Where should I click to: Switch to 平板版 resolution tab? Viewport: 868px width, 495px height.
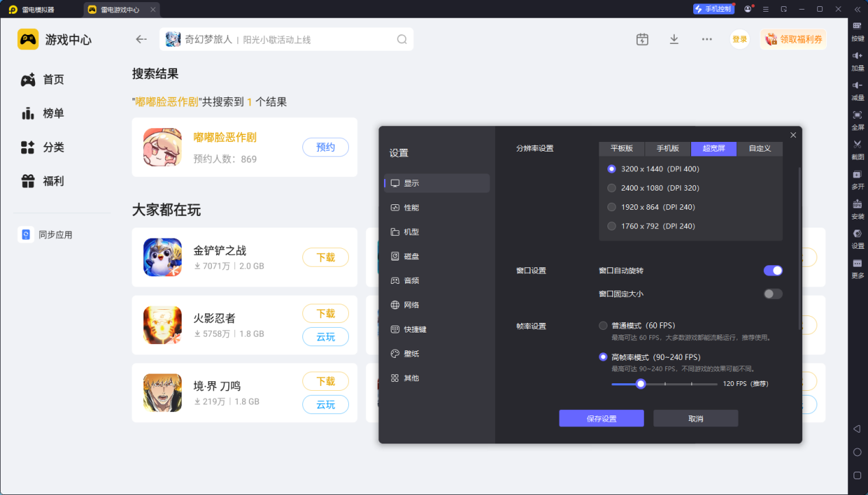pos(622,148)
